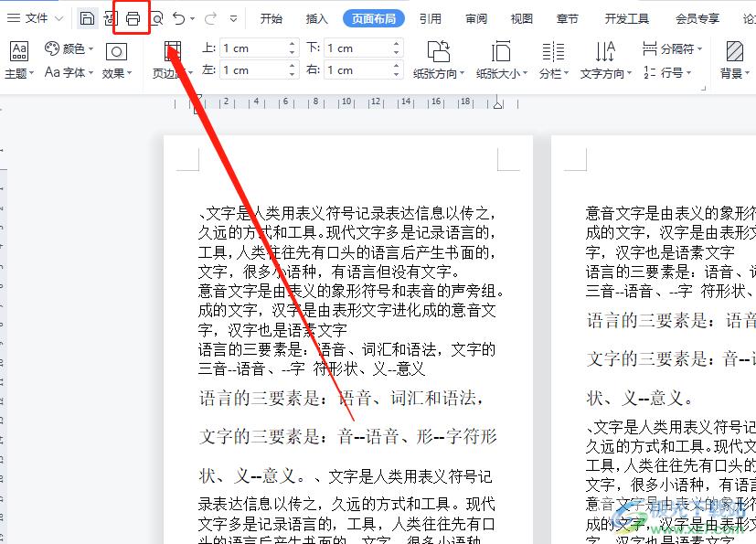Screen dimensions: 756x544
Task: Select the 页面布局 tab
Action: click(374, 19)
